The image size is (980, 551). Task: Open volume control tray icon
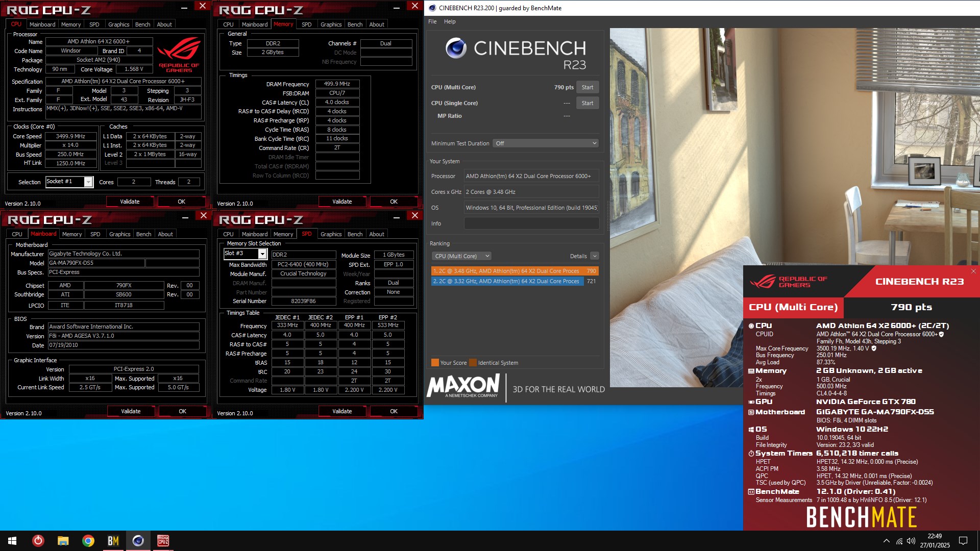(x=911, y=541)
